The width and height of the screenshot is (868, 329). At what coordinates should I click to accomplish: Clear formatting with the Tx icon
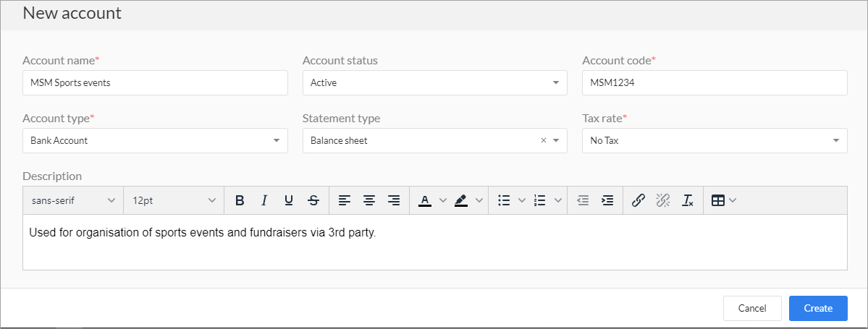coord(688,200)
